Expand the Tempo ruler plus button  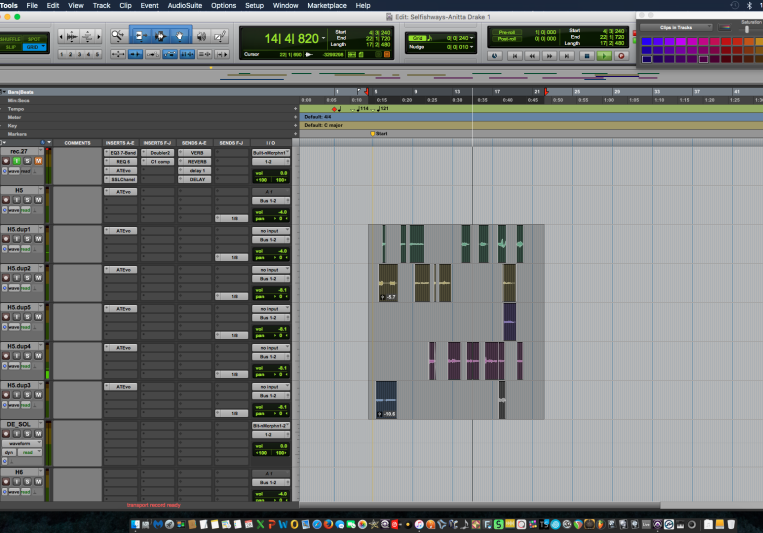(295, 109)
